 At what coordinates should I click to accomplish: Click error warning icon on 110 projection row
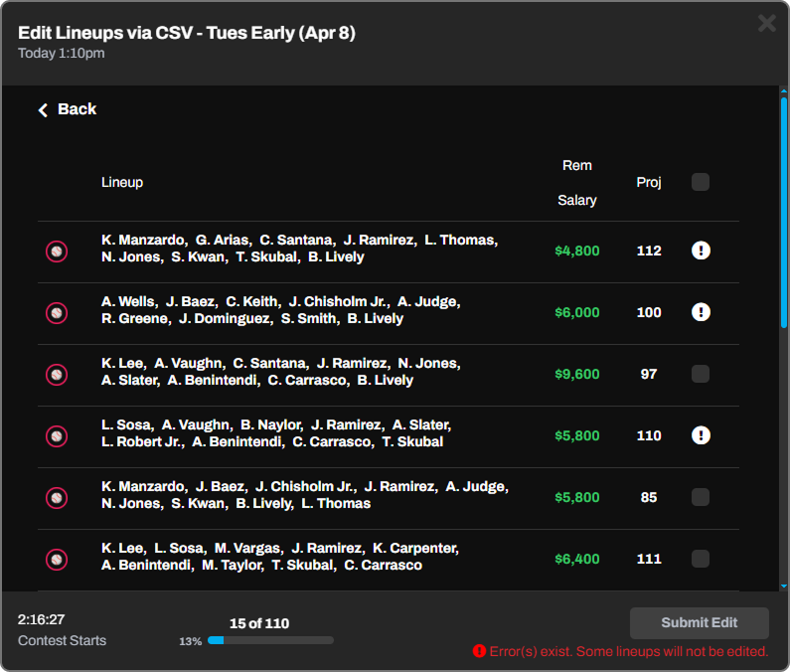701,435
